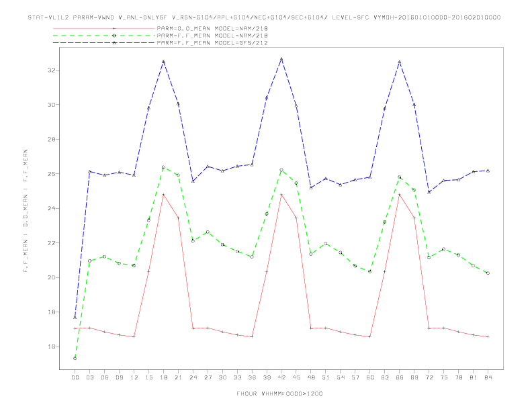Click x-axis forecast hour label 75
Screen dimensions: 532x411
tap(444, 377)
